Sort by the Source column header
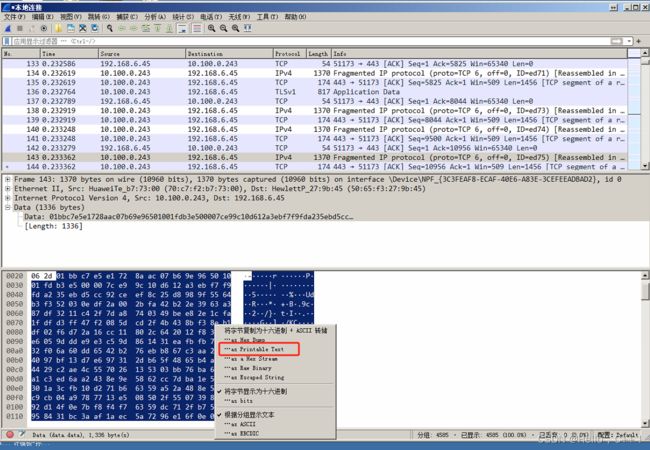Screen dimensions: 650x450 [x=142, y=54]
